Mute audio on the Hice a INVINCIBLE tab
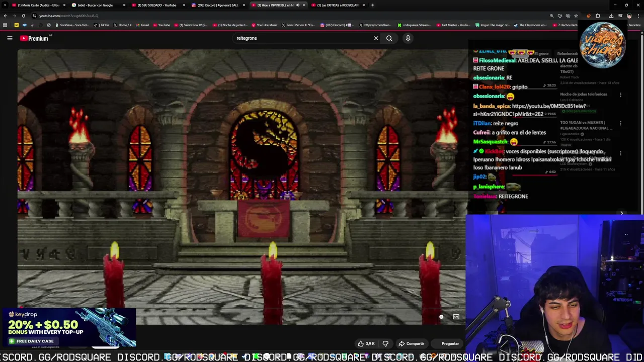Viewport: 644px width, 362px height. 298,5
